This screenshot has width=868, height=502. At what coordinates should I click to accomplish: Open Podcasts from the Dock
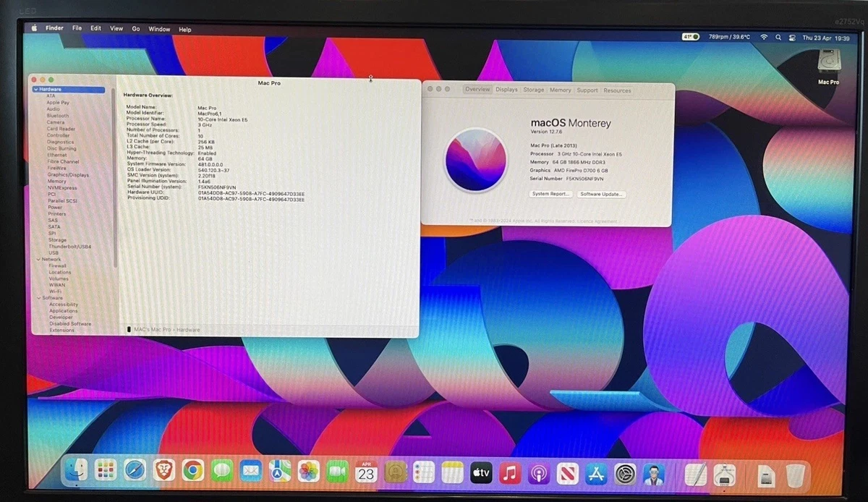click(539, 473)
